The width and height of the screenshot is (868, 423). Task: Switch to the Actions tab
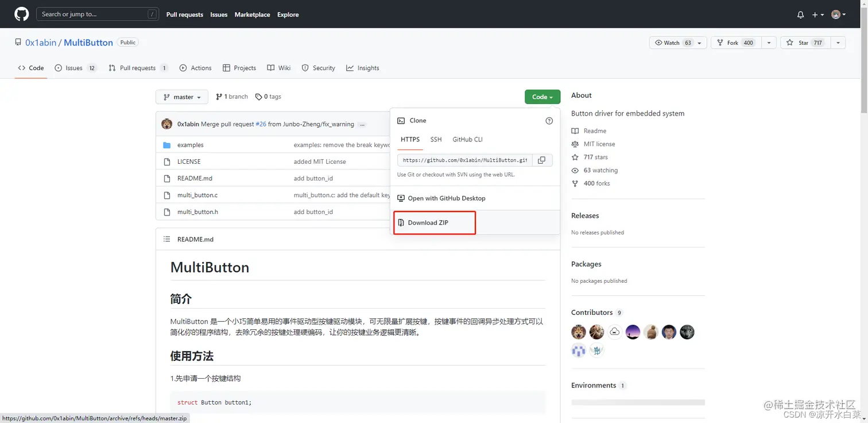point(195,68)
